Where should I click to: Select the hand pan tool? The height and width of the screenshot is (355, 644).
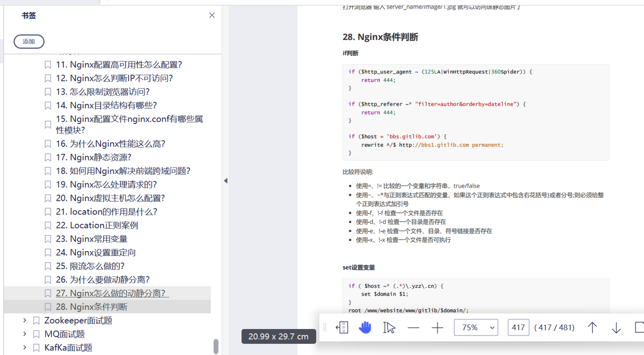click(x=365, y=328)
